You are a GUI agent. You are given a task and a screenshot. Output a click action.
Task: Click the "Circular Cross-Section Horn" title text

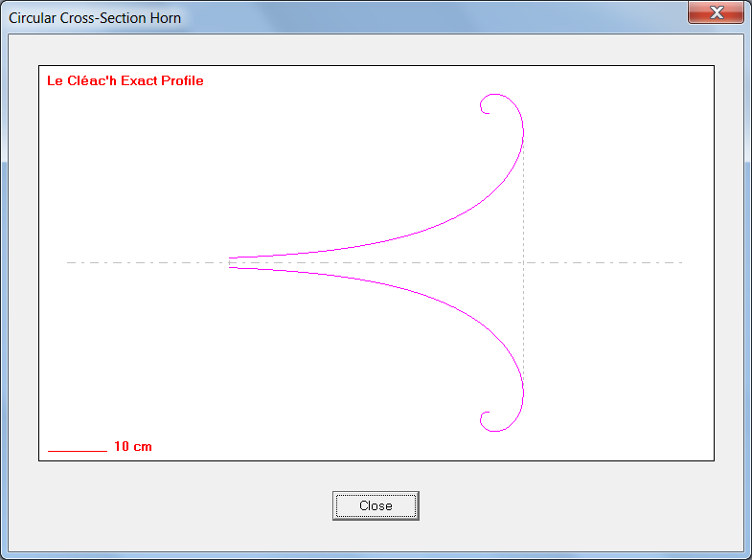[x=95, y=18]
